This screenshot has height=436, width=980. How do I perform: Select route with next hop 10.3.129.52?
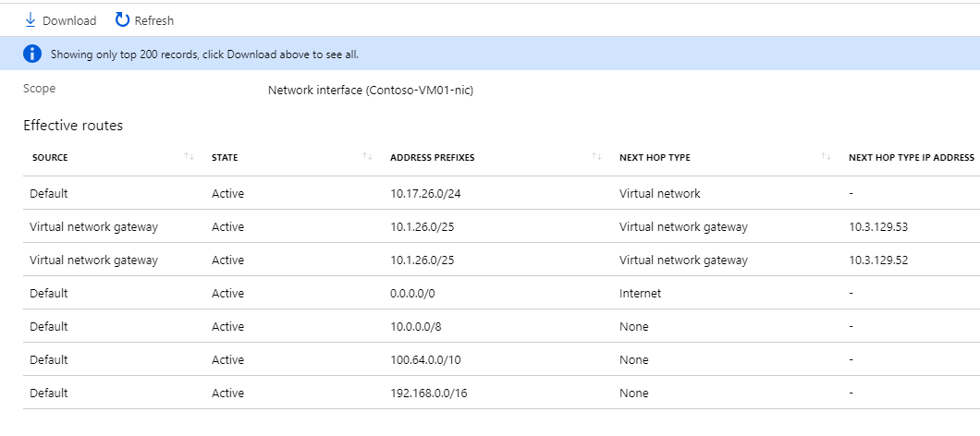[x=878, y=260]
